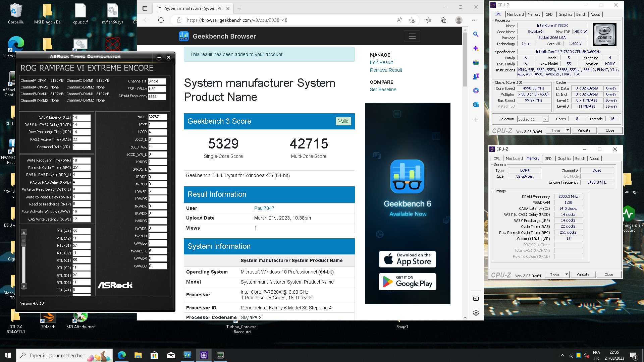Image resolution: width=644 pixels, height=362 pixels.
Task: Toggle read aloud icon in address bar
Action: tap(399, 20)
